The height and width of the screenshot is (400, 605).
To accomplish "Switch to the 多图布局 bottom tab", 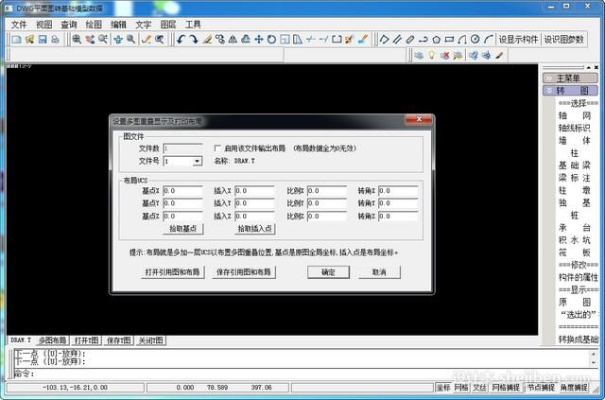I will [x=53, y=340].
